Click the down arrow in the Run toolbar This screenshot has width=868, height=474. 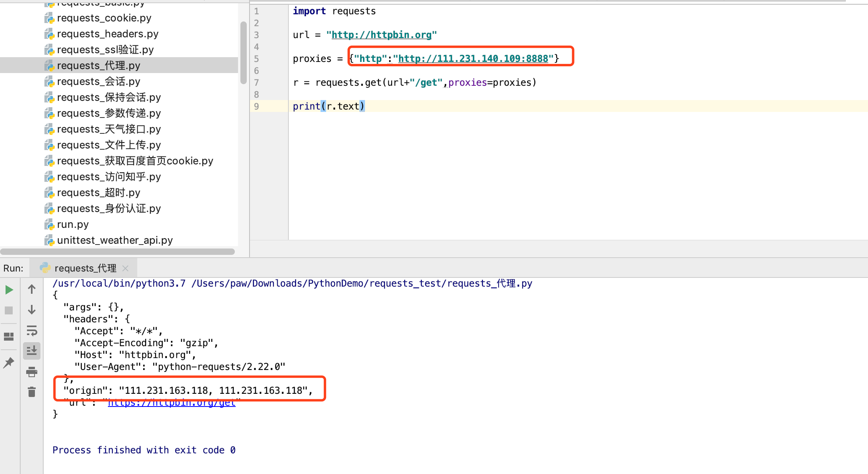tap(32, 310)
